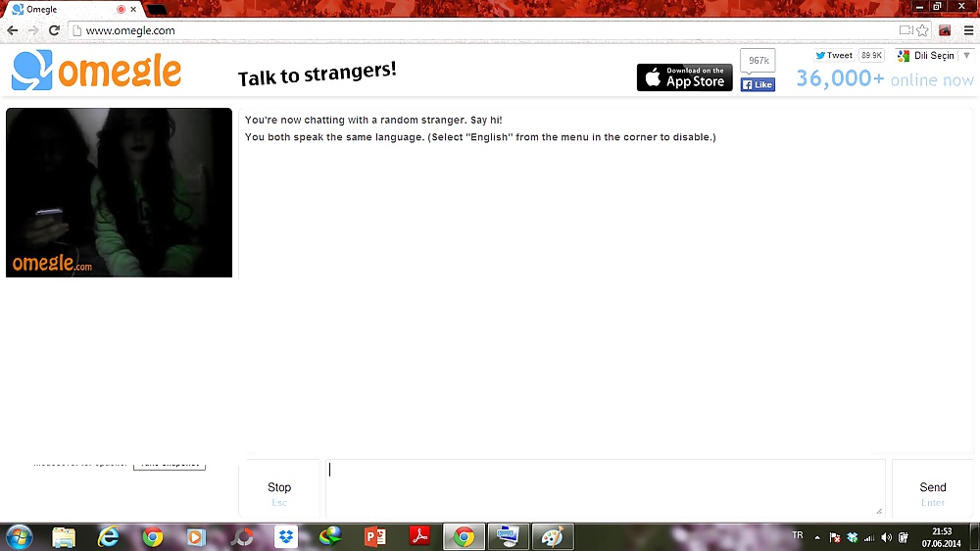Image resolution: width=980 pixels, height=551 pixels.
Task: Click the stranger's webcam video
Action: (119, 192)
